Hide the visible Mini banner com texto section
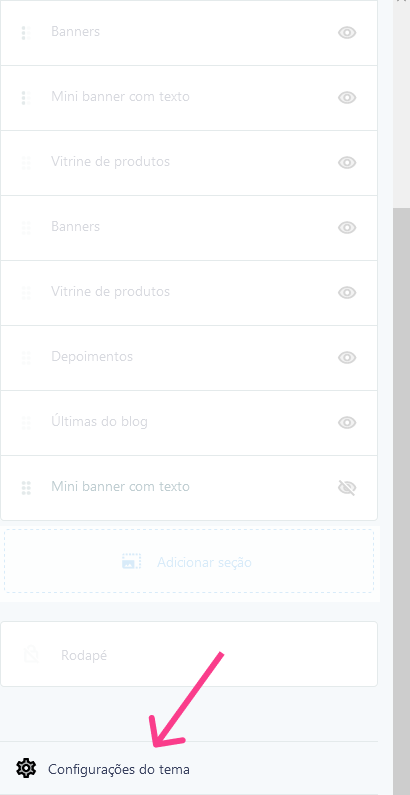Screen dimensions: 410x795 pyautogui.click(x=347, y=98)
